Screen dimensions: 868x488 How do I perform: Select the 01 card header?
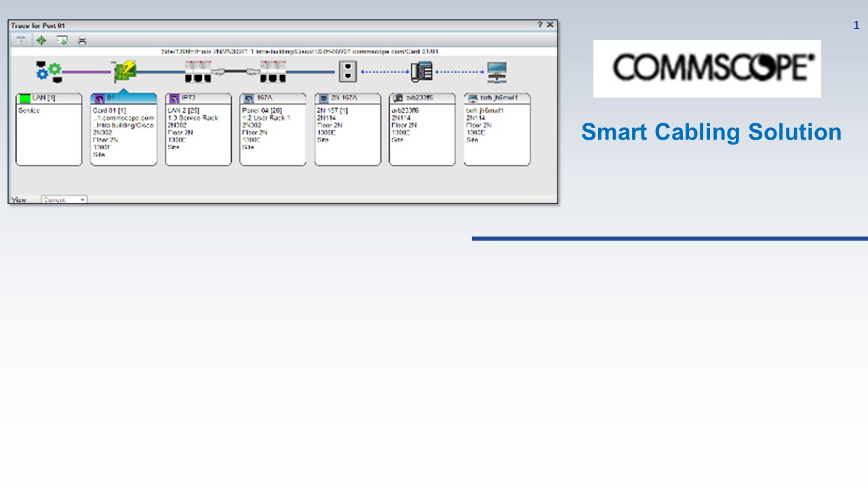tap(123, 99)
